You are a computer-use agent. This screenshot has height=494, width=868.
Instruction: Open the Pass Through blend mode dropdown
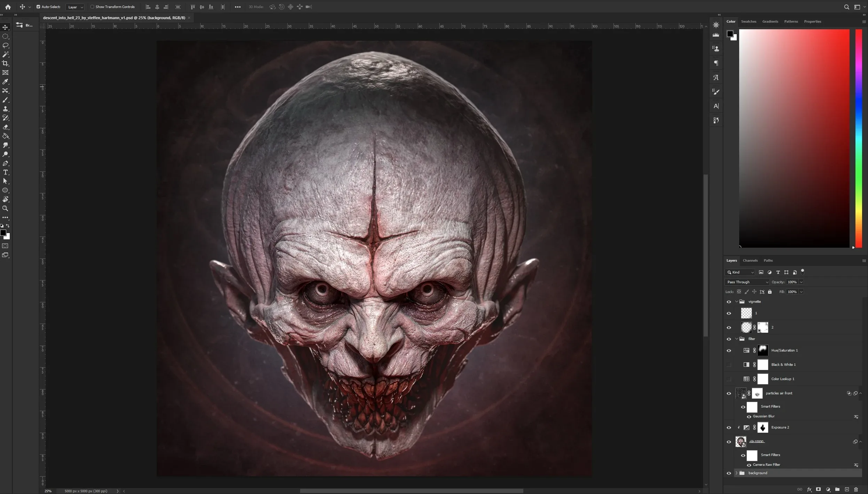click(x=747, y=282)
